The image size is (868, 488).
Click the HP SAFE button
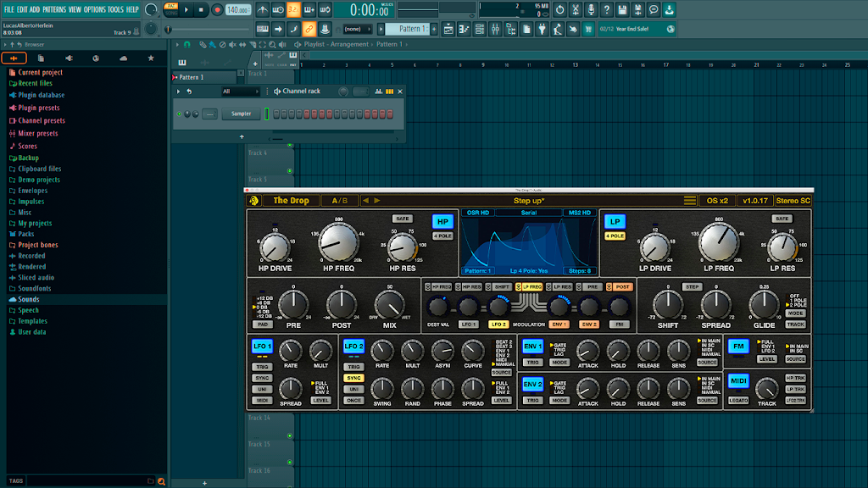[402, 219]
